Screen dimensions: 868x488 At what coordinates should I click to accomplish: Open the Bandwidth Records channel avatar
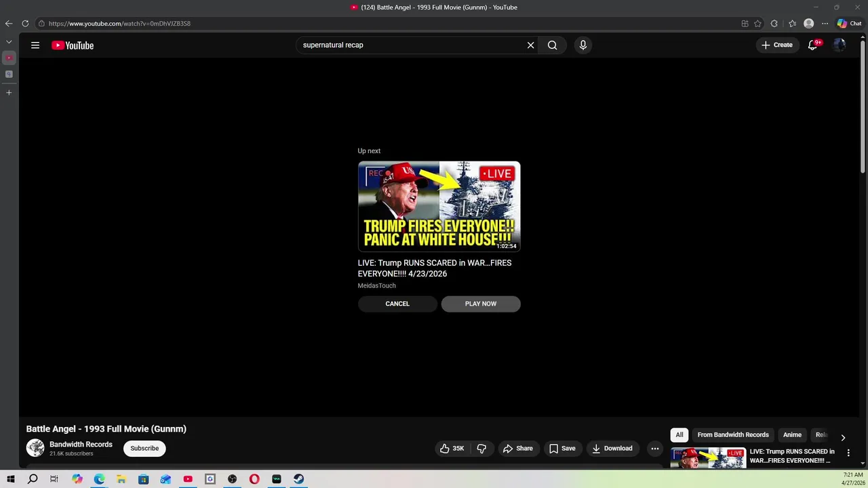tap(35, 448)
